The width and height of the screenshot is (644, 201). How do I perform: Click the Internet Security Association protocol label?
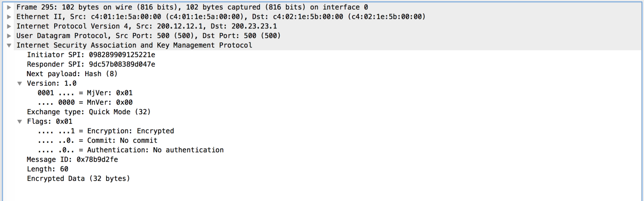134,45
